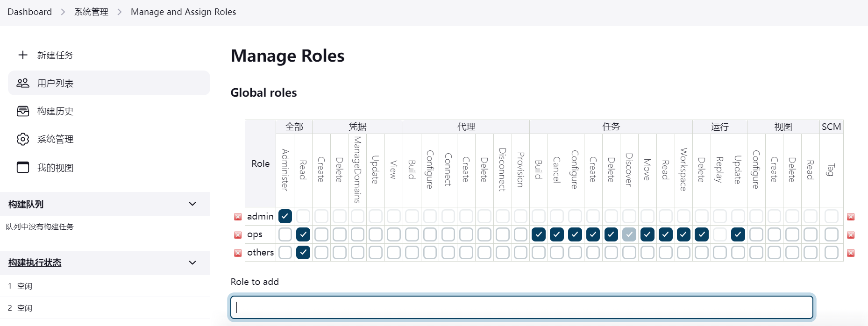Delete the ops role using left red X
The image size is (868, 326).
[x=238, y=235]
